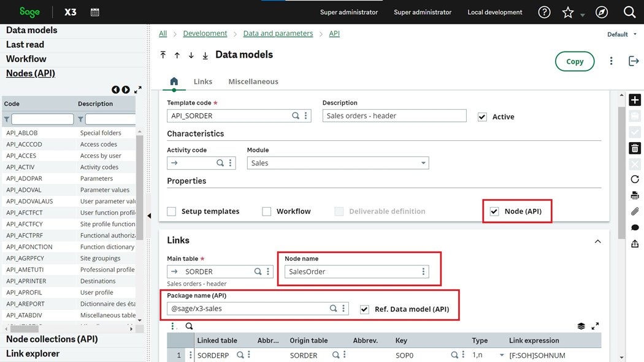
Task: Maximize the links grid with expand icon
Action: tap(595, 326)
